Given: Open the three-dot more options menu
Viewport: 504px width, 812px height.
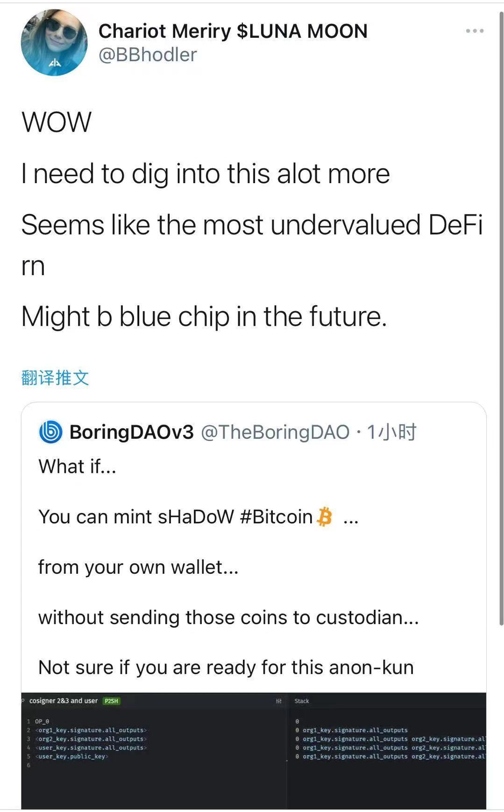Looking at the screenshot, I should click(475, 31).
